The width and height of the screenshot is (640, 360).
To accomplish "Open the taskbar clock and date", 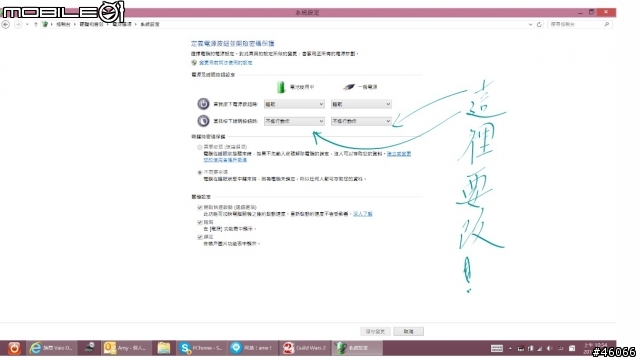I will [595, 348].
